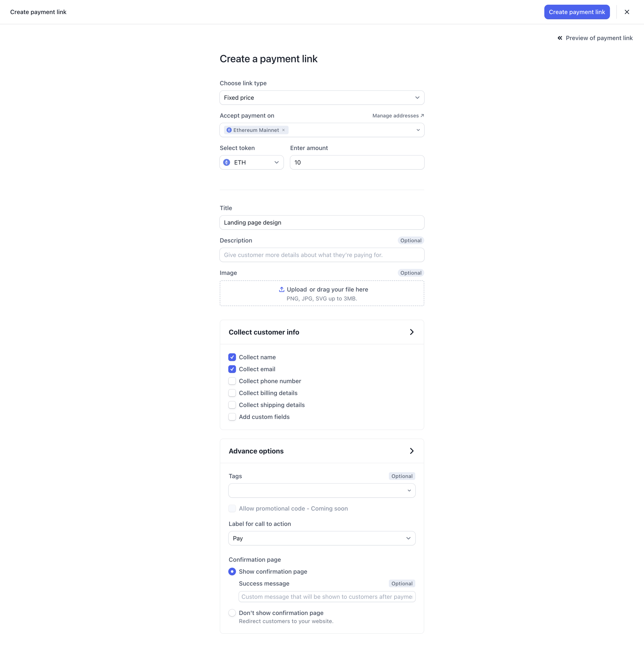Enable Collect phone number
This screenshot has height=661, width=644.
pyautogui.click(x=232, y=381)
